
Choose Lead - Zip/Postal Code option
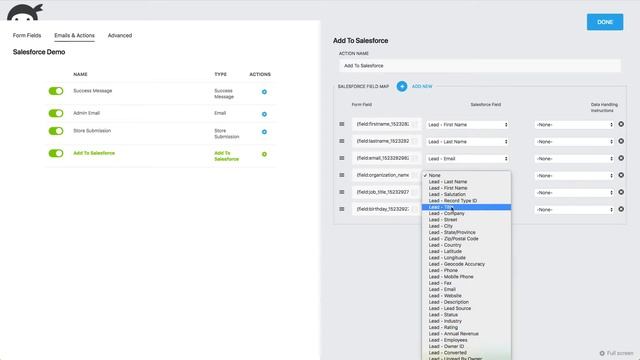pos(466,239)
